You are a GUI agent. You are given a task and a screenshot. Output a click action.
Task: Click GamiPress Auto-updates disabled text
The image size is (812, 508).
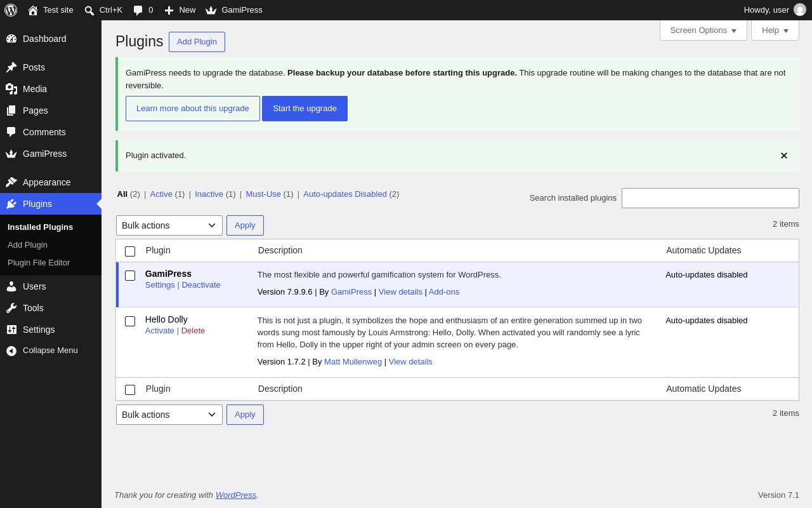(x=707, y=275)
